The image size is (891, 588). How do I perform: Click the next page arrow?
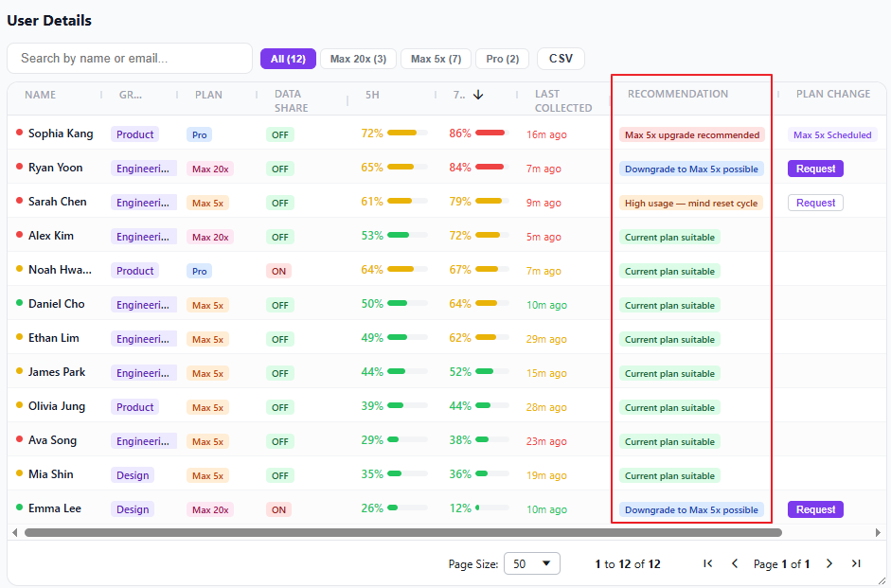pyautogui.click(x=829, y=563)
